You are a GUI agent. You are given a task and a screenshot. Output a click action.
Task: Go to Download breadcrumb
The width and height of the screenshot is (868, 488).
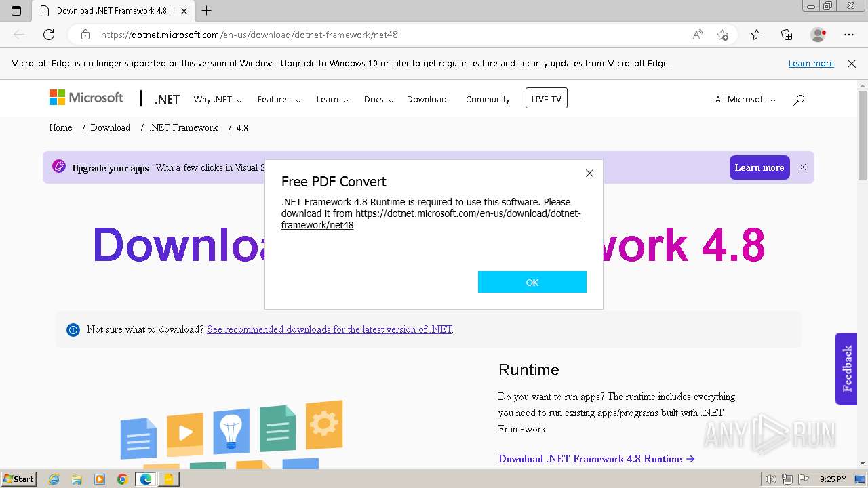110,127
